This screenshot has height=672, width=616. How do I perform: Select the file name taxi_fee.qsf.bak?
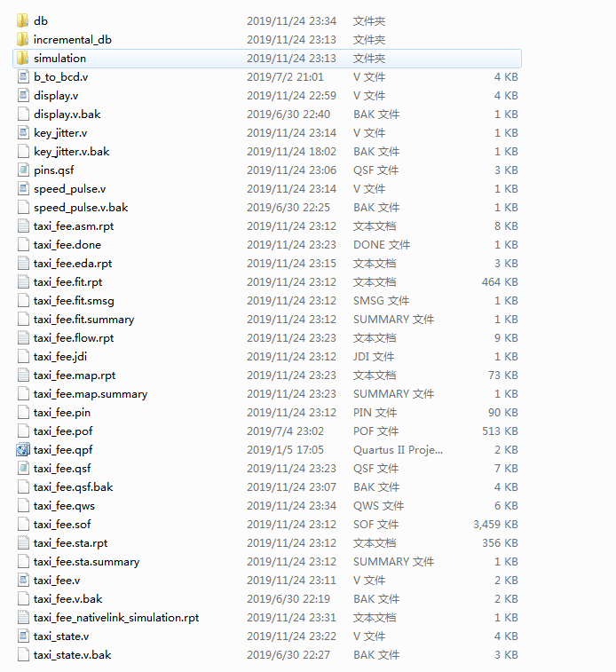[74, 486]
